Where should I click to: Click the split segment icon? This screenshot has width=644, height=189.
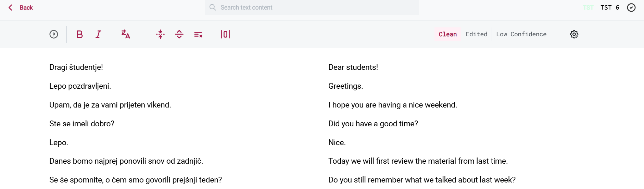point(179,34)
